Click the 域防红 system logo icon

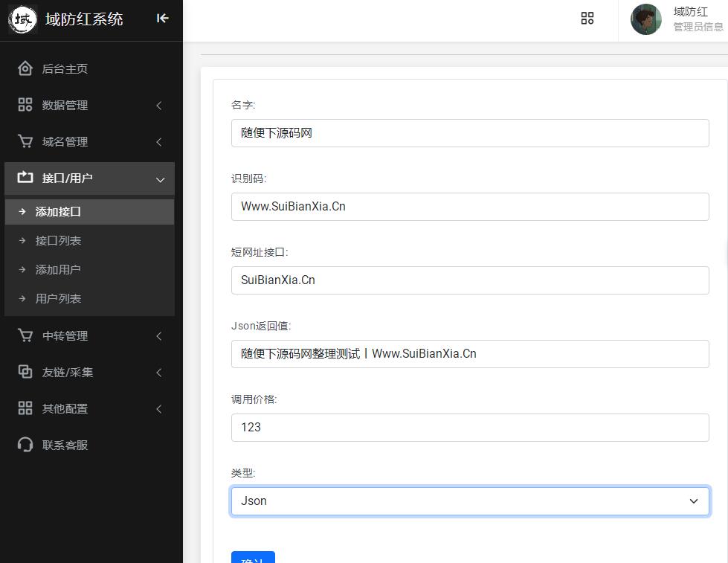point(22,19)
